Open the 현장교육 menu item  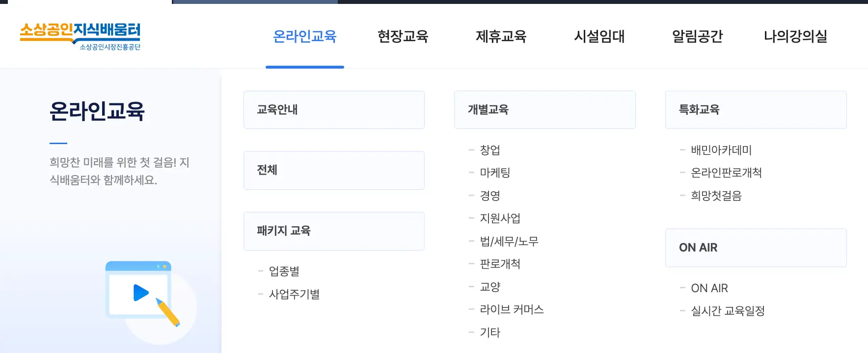click(x=403, y=36)
